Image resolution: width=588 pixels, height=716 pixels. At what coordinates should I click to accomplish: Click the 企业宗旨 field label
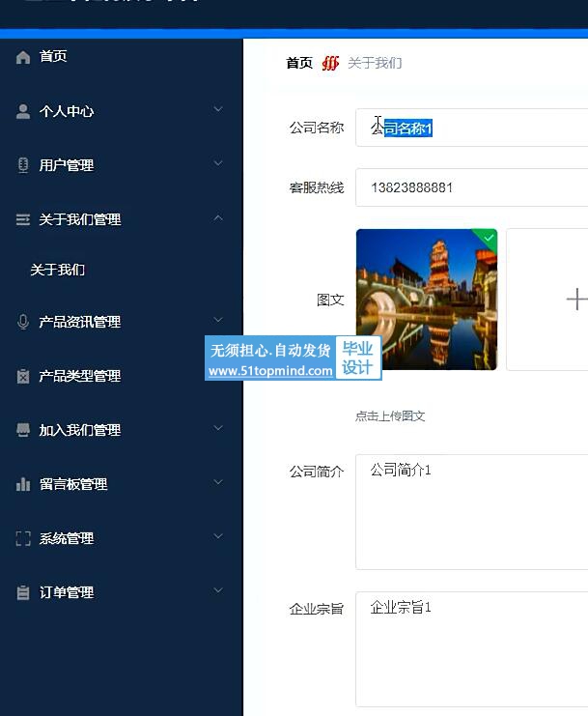(x=317, y=609)
